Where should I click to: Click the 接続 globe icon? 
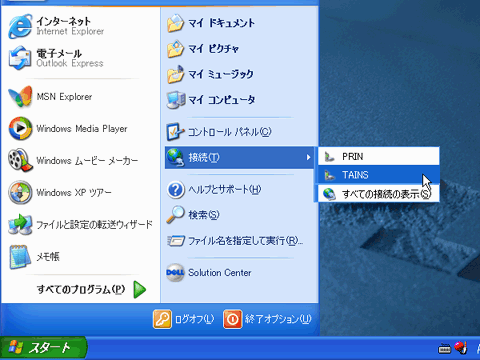pyautogui.click(x=175, y=157)
